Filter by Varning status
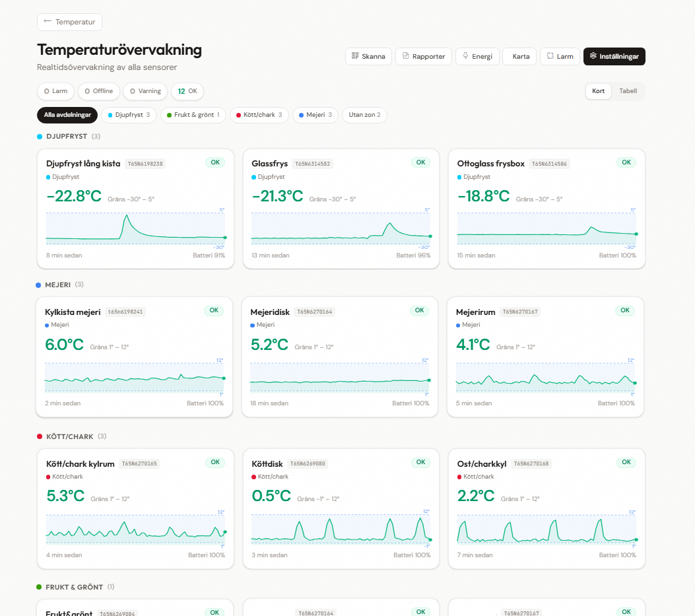The image size is (695, 616). pyautogui.click(x=145, y=91)
